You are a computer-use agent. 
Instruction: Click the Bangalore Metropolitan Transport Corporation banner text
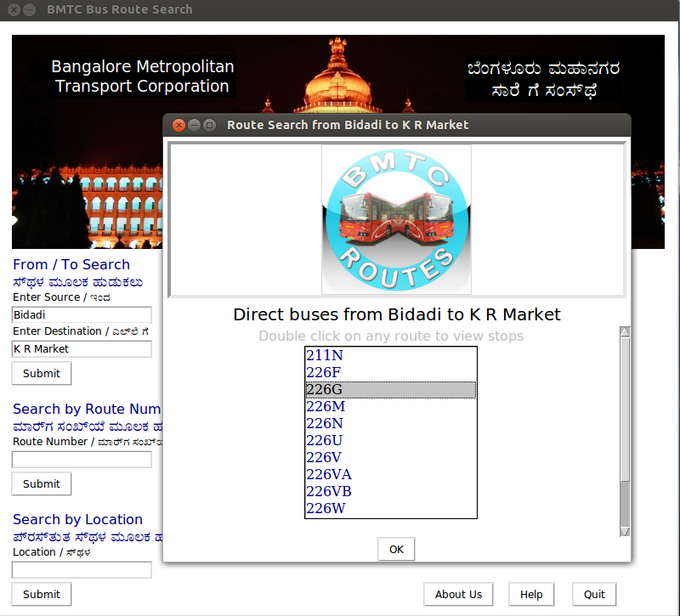(x=142, y=76)
